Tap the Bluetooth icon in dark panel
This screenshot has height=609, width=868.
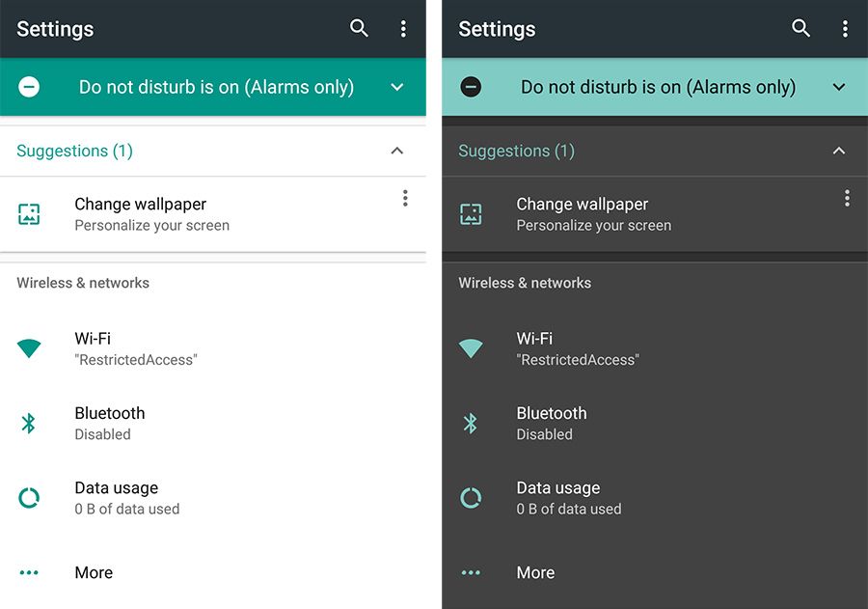(471, 423)
